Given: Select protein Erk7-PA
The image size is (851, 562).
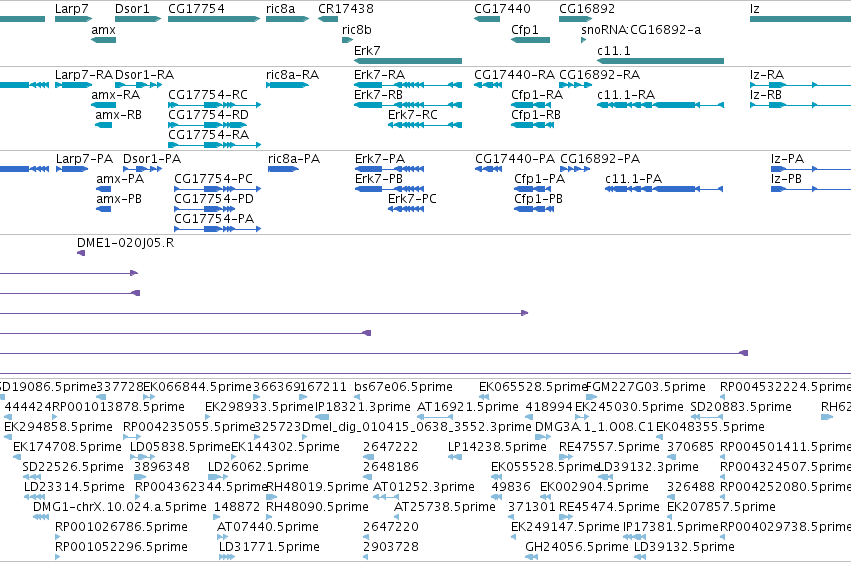Looking at the screenshot, I should (389, 169).
